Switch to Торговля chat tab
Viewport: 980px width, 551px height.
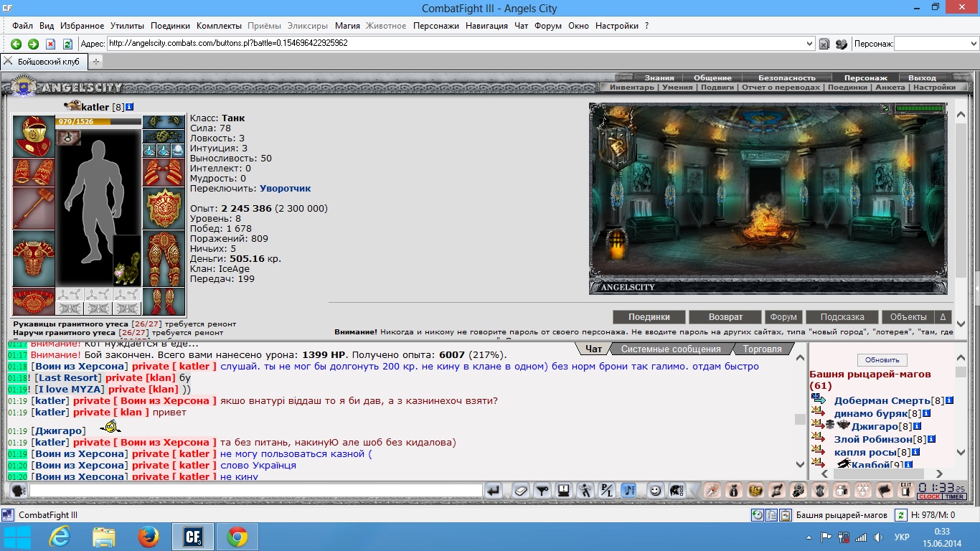click(762, 349)
